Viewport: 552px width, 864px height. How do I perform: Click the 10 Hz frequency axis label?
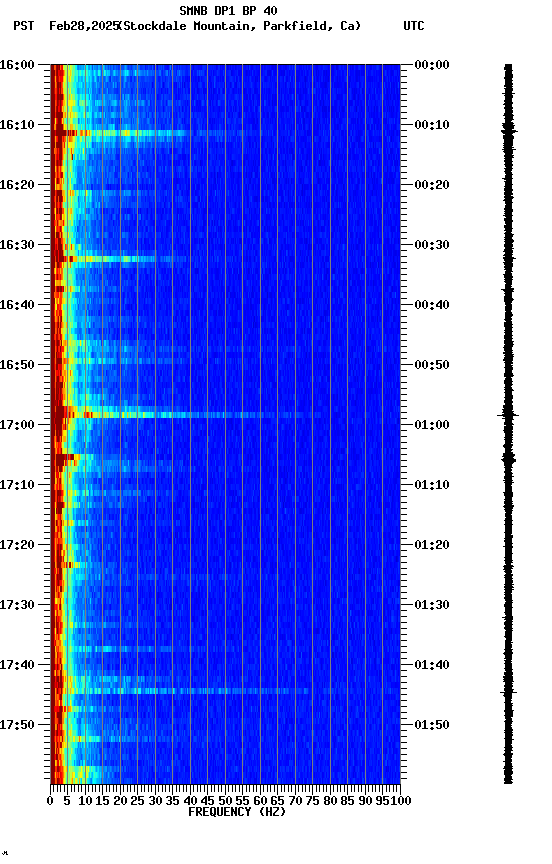(x=85, y=801)
